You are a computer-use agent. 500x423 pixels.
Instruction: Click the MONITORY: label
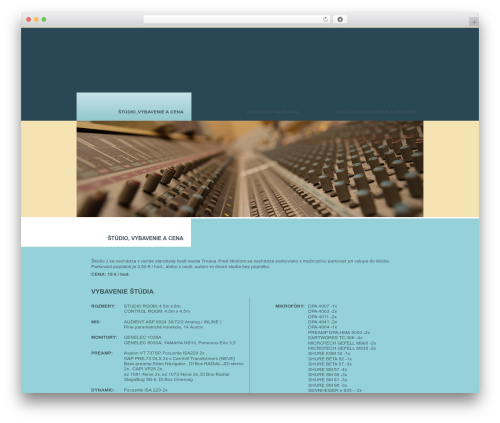104,337
